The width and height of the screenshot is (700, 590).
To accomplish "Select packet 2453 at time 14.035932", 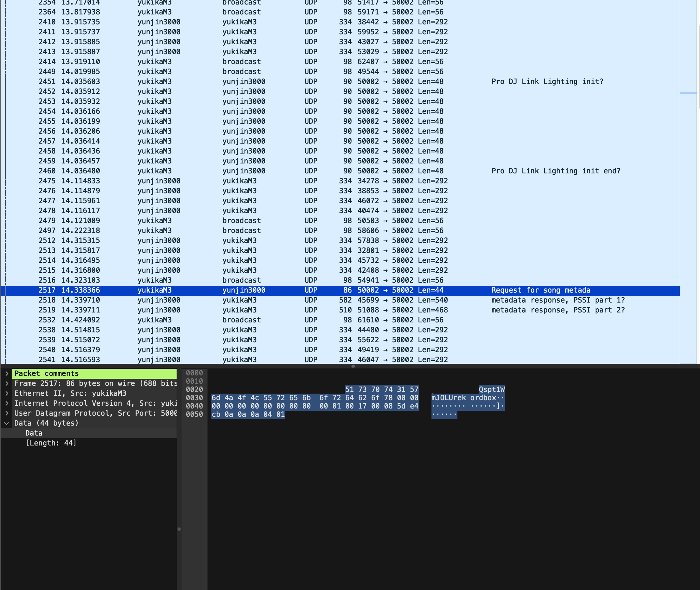I will 340,102.
